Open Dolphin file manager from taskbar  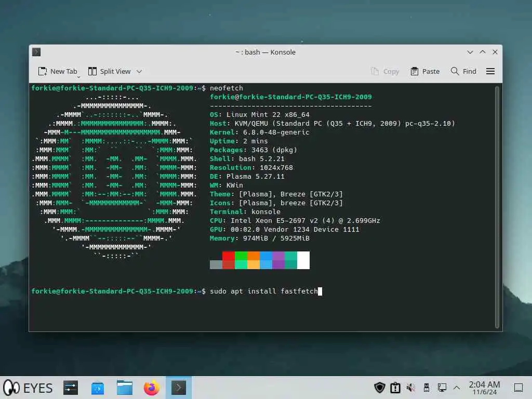point(125,388)
